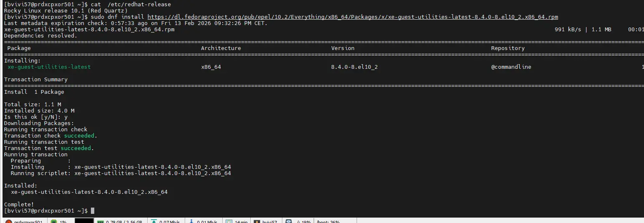Click the disk usage drive icon
644x223 pixels.
(x=289, y=221)
